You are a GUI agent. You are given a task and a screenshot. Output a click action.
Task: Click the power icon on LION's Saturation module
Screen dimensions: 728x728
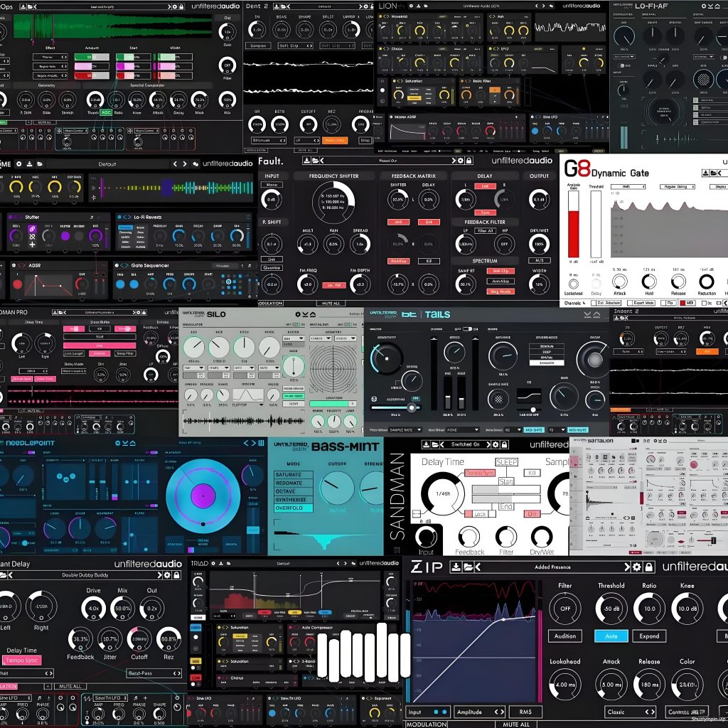click(x=394, y=80)
